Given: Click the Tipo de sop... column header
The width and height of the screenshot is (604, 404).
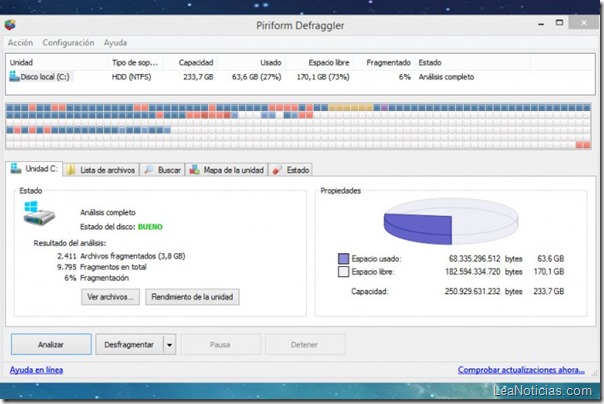Looking at the screenshot, I should point(136,62).
